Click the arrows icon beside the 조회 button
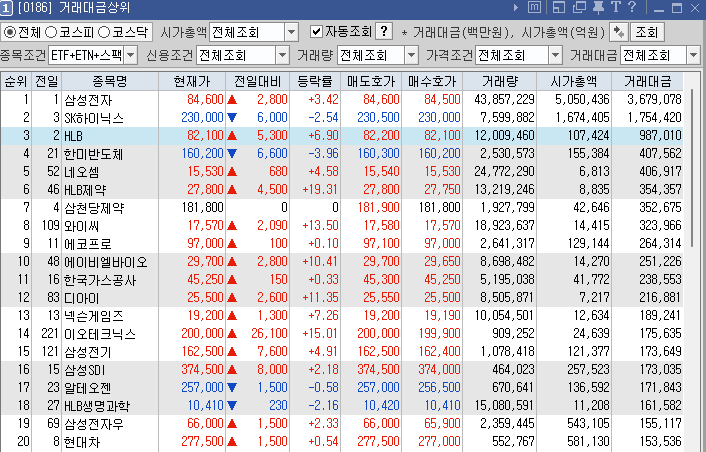The width and height of the screenshot is (706, 452). pyautogui.click(x=618, y=32)
